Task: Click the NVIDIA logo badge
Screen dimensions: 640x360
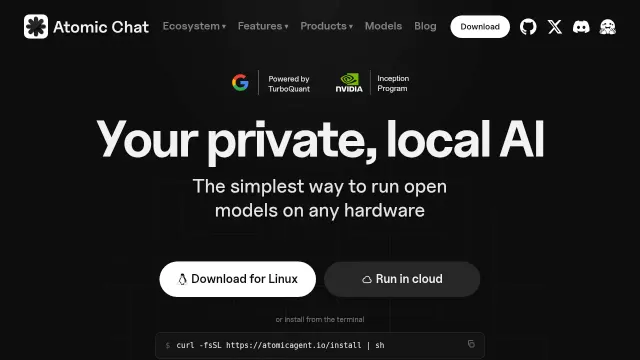Action: coord(349,82)
